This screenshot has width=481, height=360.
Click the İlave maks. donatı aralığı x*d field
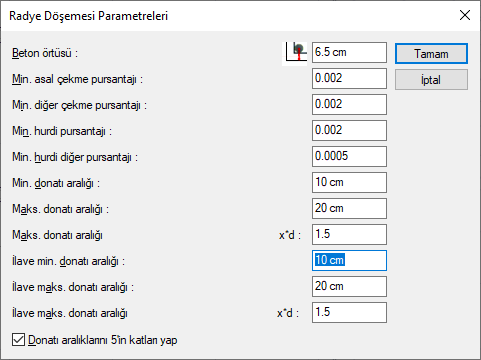pos(349,312)
